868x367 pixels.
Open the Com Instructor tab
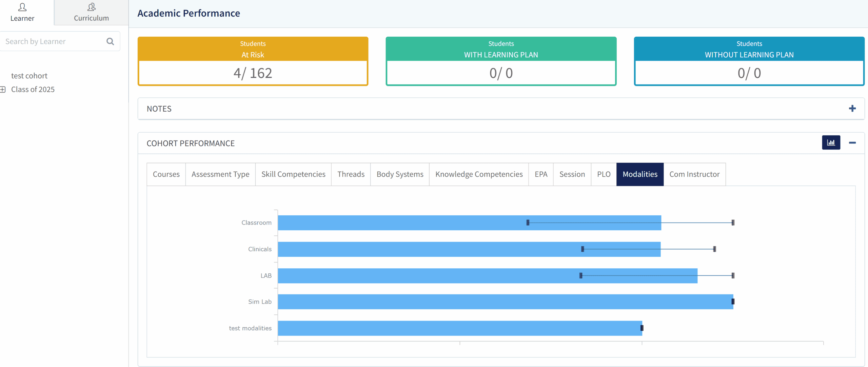(694, 174)
